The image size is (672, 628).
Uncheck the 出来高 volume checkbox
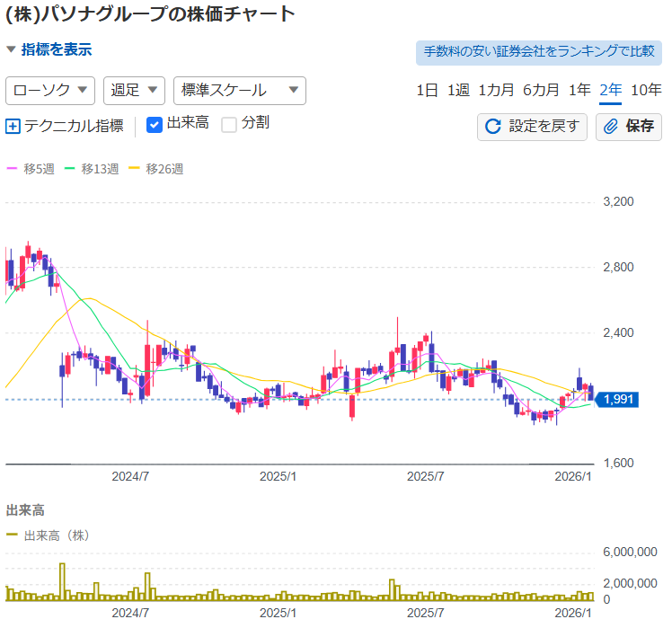point(154,125)
